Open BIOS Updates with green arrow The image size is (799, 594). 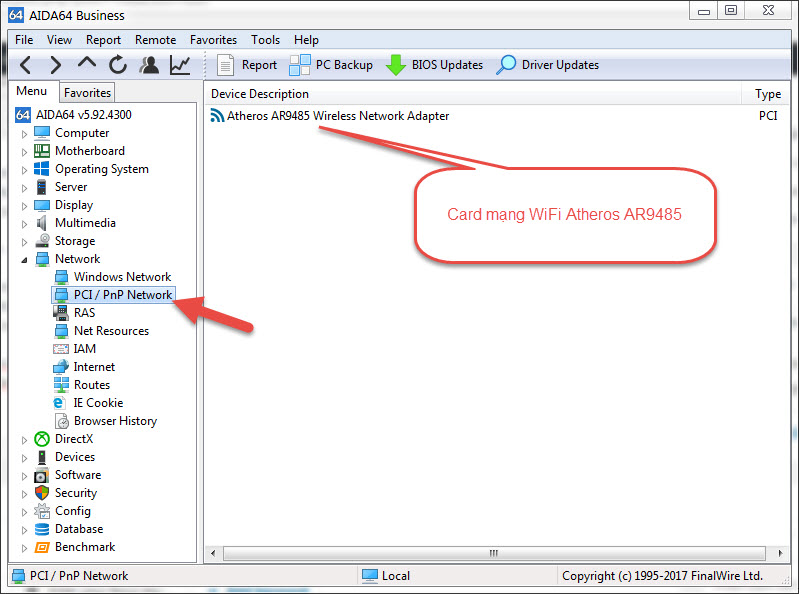[x=434, y=65]
